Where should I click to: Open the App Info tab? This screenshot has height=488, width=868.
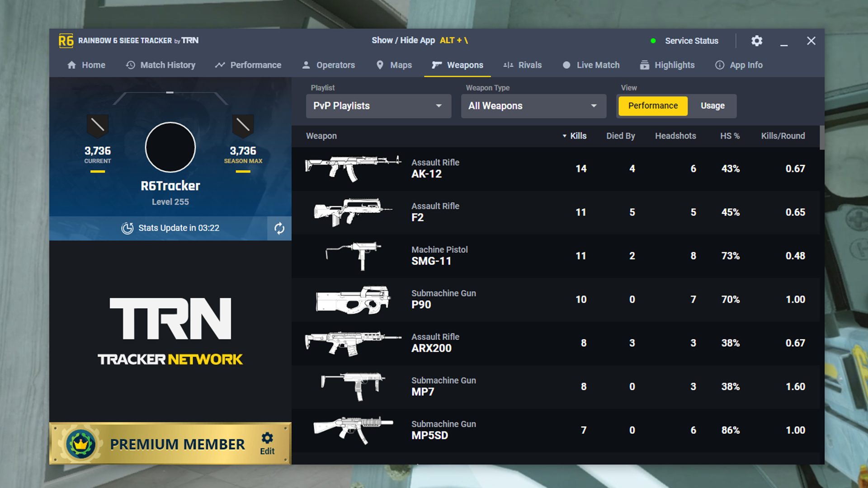pyautogui.click(x=739, y=65)
